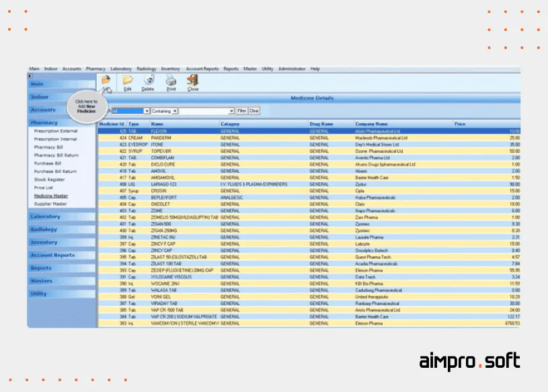
Task: Select the VIRADAY TAB row
Action: tap(309, 304)
